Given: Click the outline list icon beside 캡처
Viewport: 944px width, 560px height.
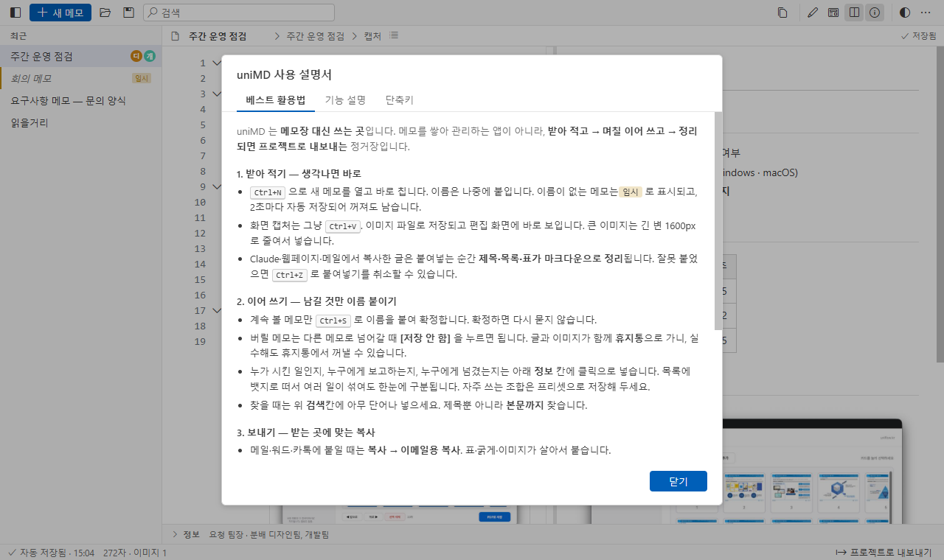Looking at the screenshot, I should click(394, 35).
